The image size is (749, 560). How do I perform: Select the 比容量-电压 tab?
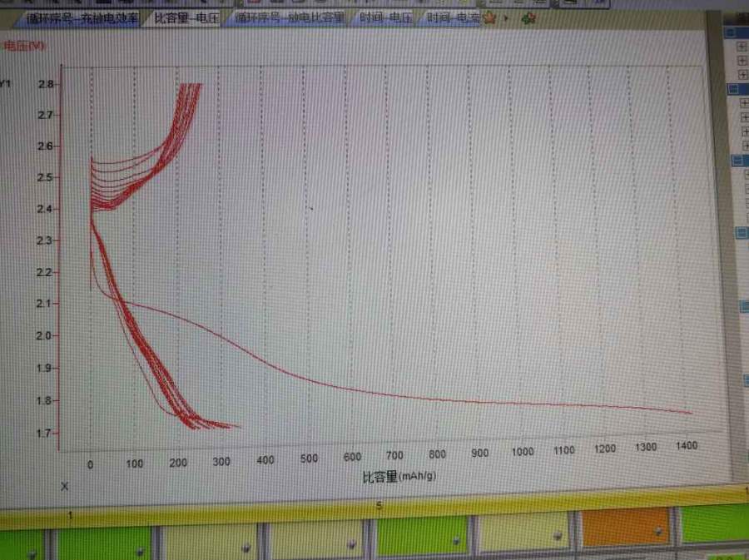click(x=186, y=17)
